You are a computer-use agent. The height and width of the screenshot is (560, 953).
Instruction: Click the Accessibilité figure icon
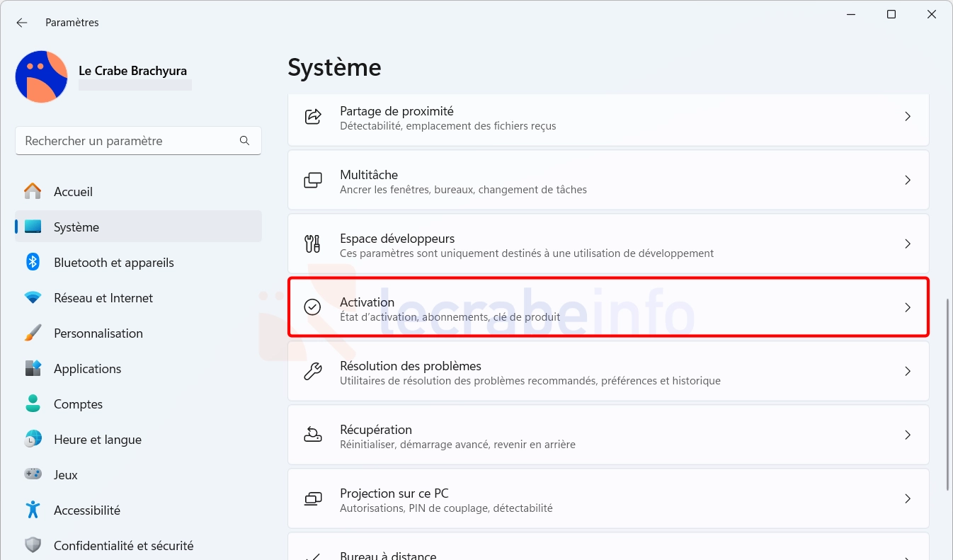point(33,510)
